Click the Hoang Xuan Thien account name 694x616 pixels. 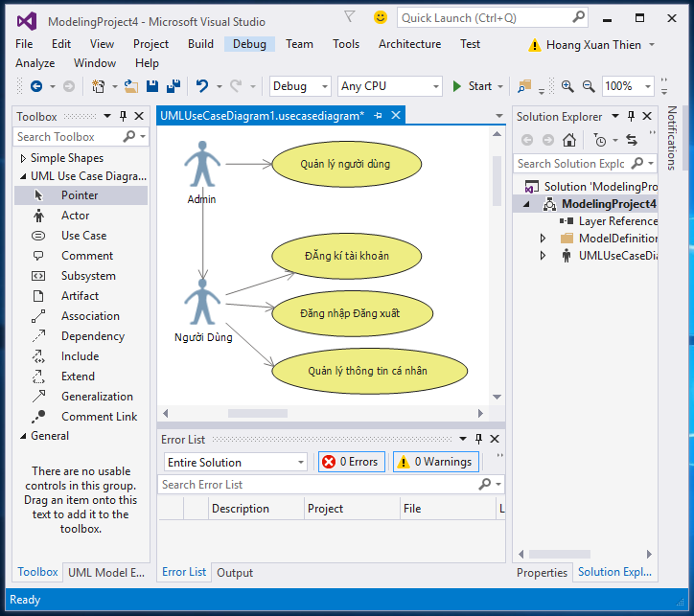pos(593,45)
